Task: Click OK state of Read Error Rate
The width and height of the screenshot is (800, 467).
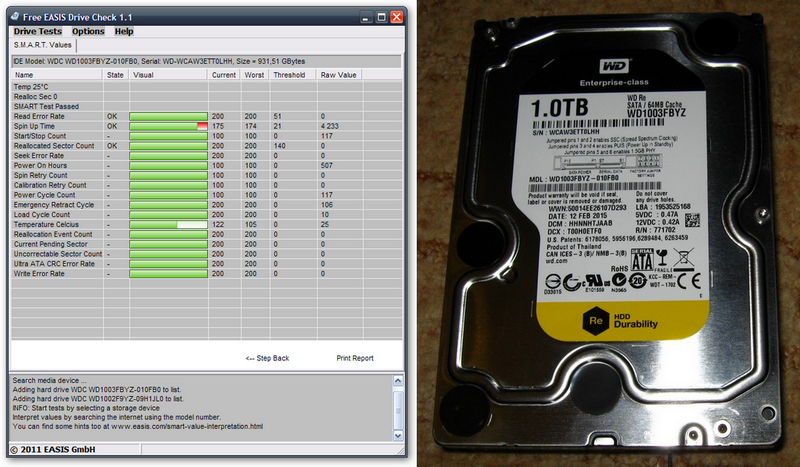Action: 112,116
